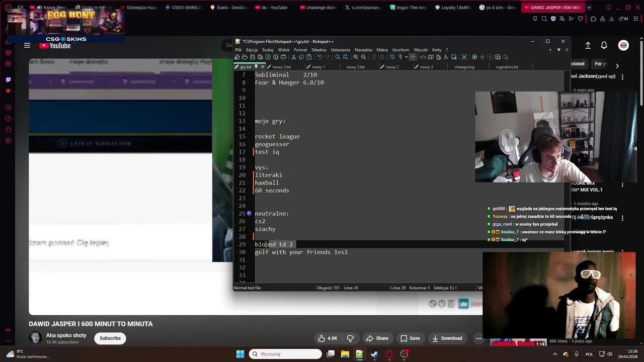Close the gry.txt tab with its X
This screenshot has height=362, width=644.
click(262, 67)
